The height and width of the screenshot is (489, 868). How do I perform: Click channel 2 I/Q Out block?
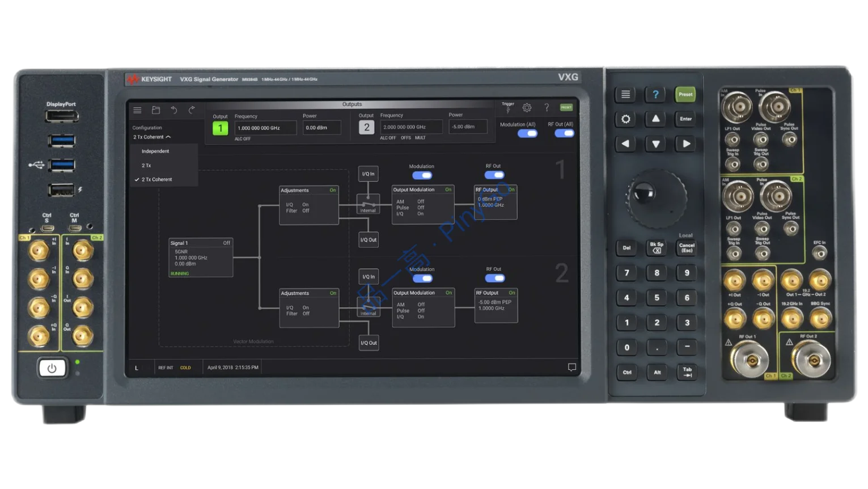(x=369, y=343)
